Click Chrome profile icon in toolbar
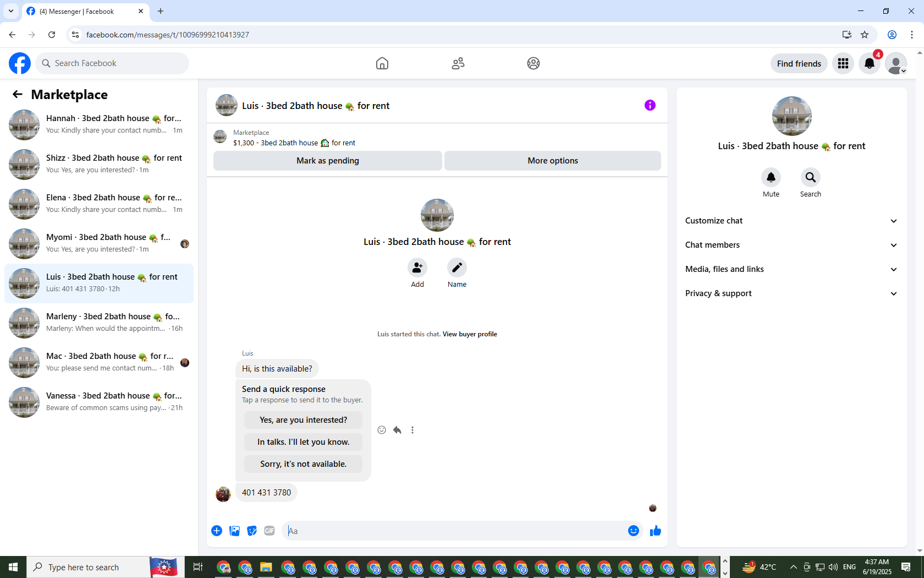This screenshot has height=578, width=924. (892, 35)
